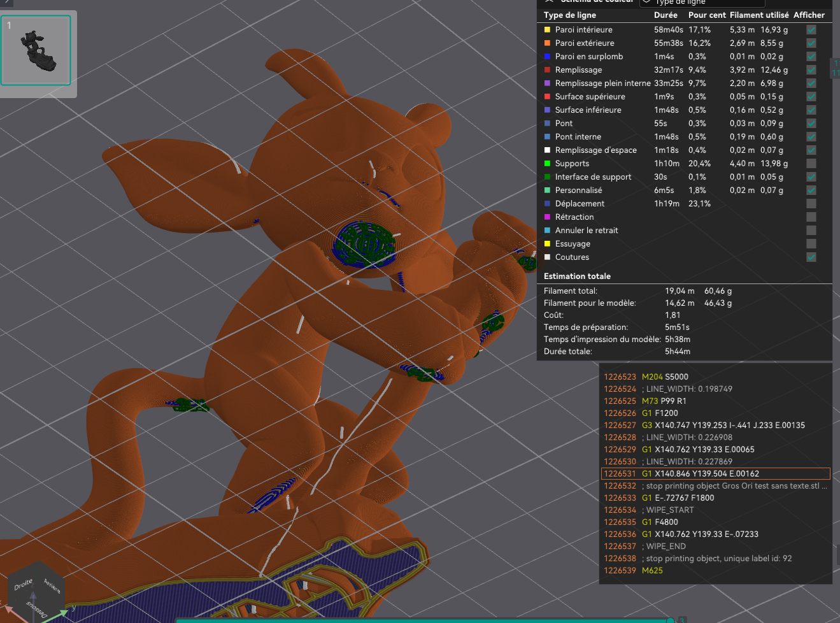Open the Type de ligne color scheme dropdown
The width and height of the screenshot is (840, 623).
point(702,3)
